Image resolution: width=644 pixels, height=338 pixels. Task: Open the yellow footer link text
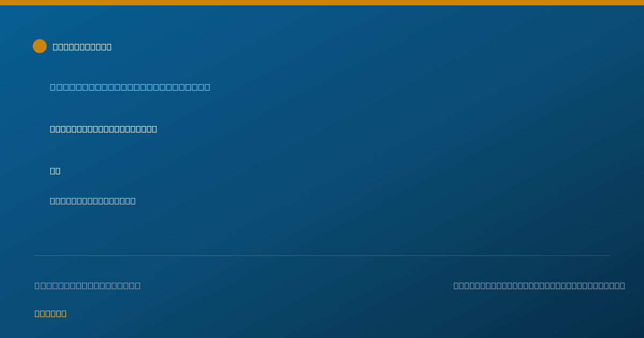pos(50,313)
